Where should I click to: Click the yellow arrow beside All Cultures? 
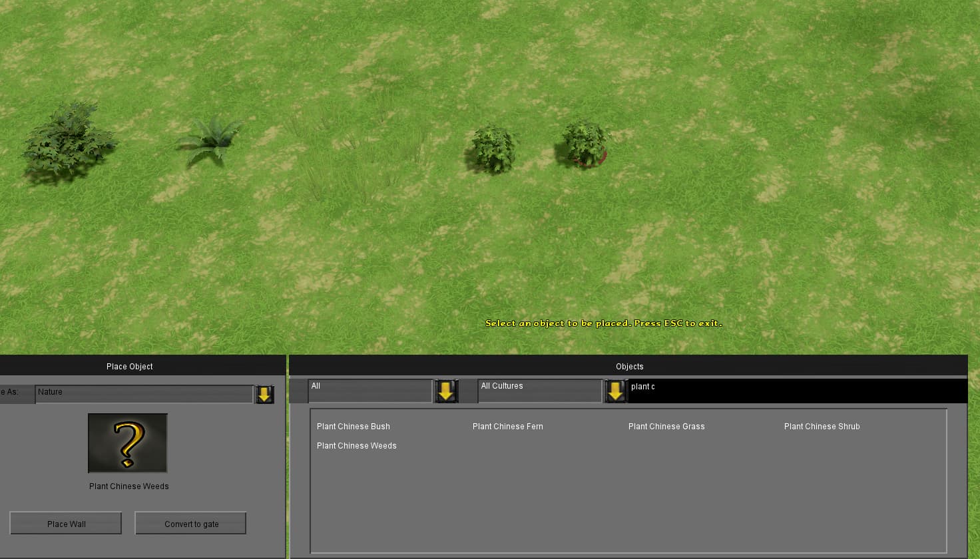615,391
